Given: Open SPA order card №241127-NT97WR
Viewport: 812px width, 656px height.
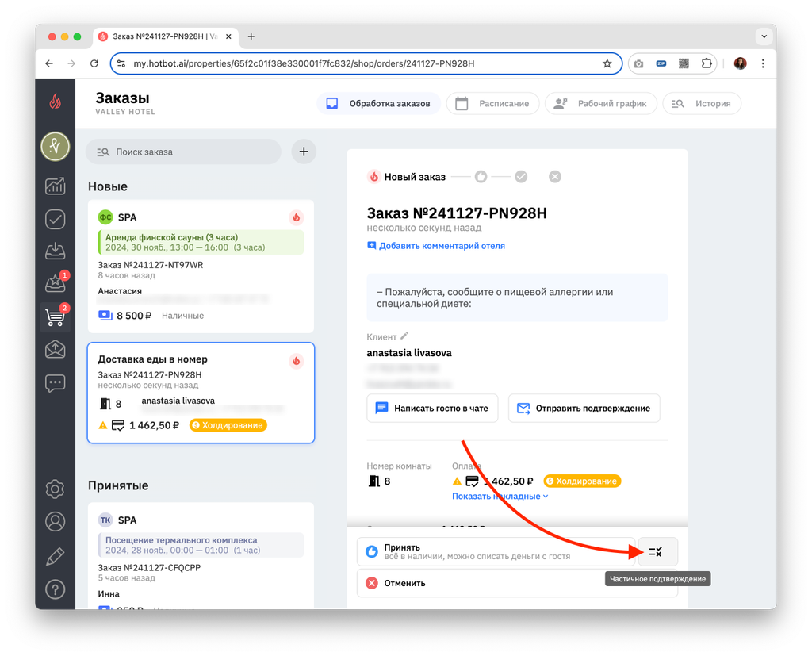Looking at the screenshot, I should pos(201,267).
